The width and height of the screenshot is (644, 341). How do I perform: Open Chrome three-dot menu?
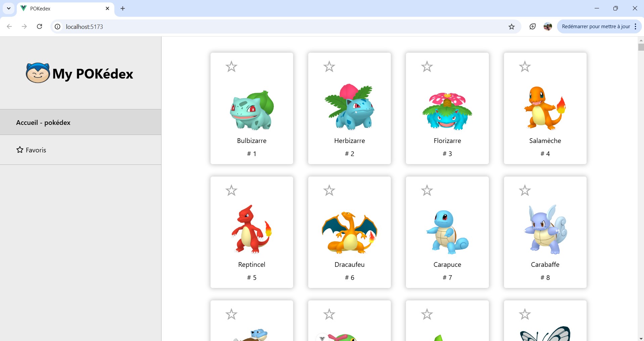[x=636, y=27]
